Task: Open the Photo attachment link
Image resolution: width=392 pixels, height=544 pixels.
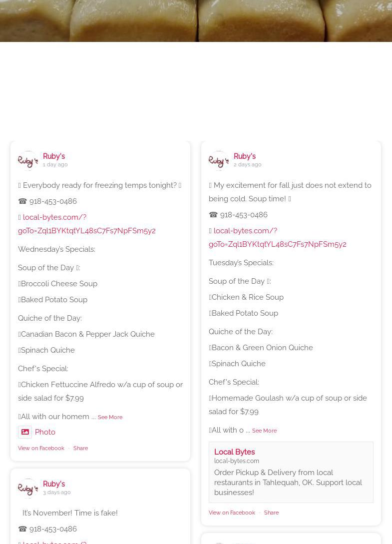Action: point(45,432)
